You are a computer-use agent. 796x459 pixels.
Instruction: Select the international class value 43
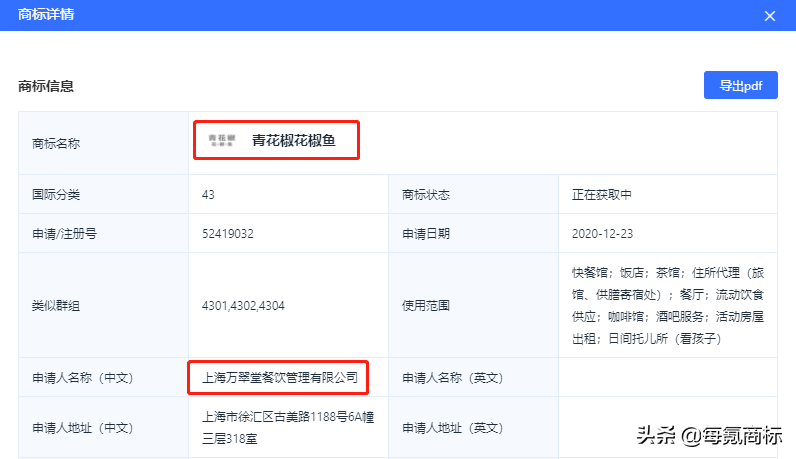click(x=208, y=194)
